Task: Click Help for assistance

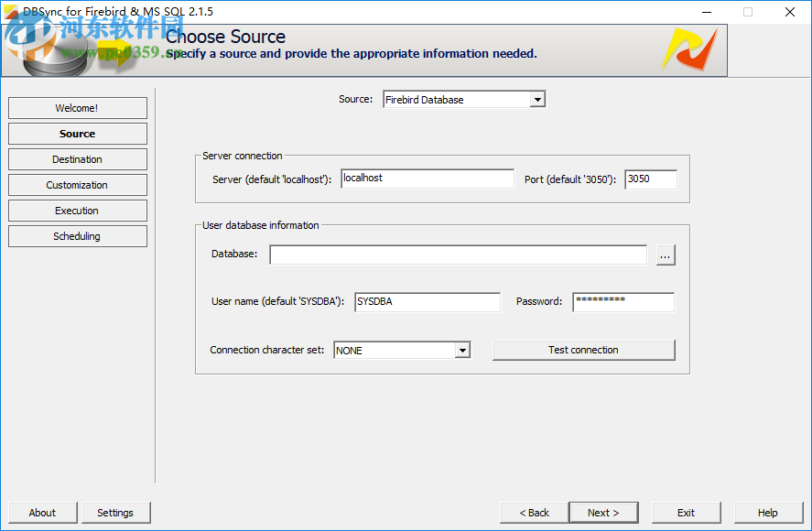Action: click(768, 513)
